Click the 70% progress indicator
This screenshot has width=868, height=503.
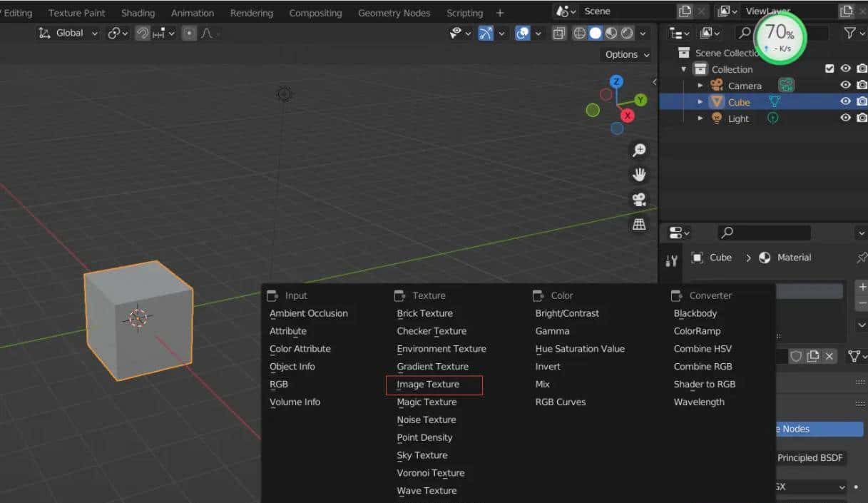click(780, 38)
